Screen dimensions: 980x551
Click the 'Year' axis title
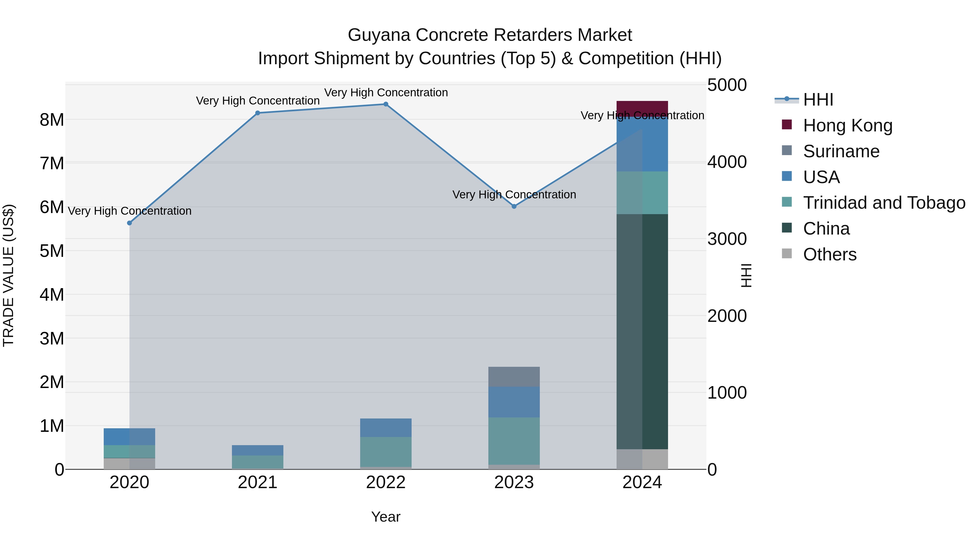(x=386, y=517)
